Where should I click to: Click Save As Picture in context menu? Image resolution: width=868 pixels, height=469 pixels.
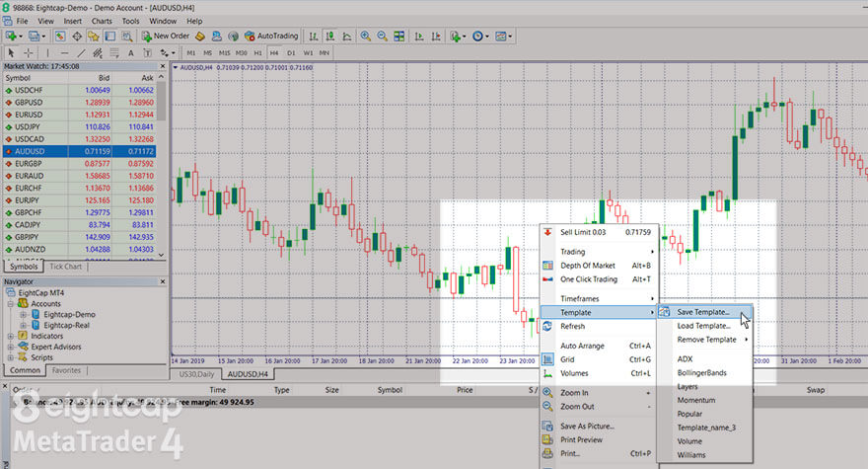[599, 427]
